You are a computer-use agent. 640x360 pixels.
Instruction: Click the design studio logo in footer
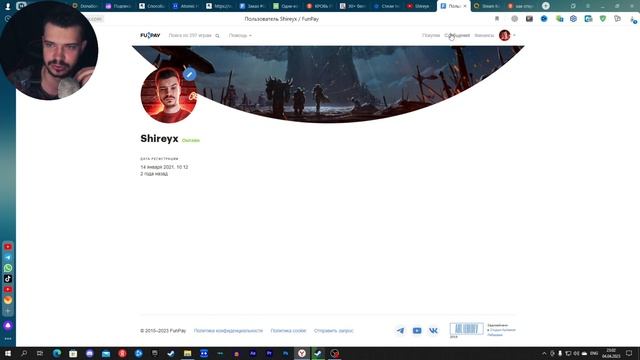467,329
